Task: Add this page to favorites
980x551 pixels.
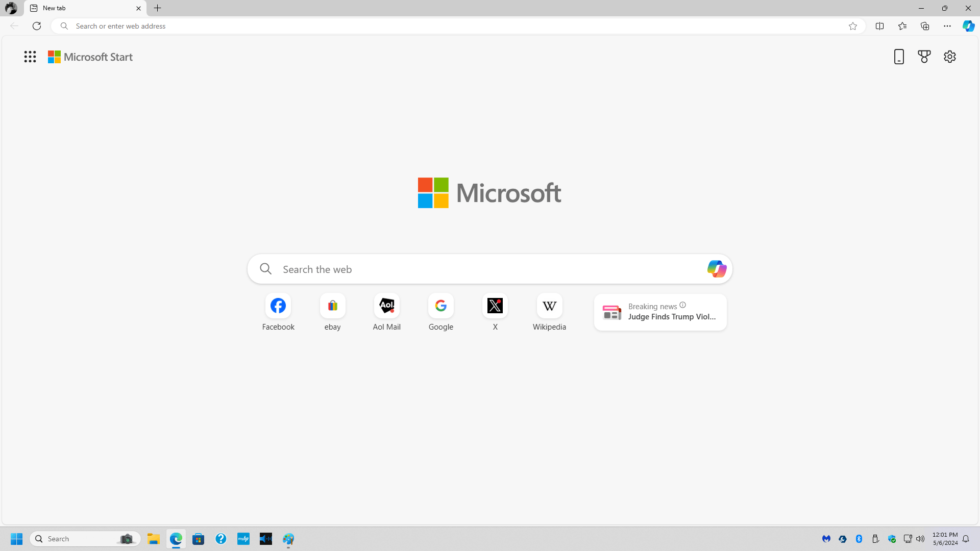Action: [x=853, y=26]
